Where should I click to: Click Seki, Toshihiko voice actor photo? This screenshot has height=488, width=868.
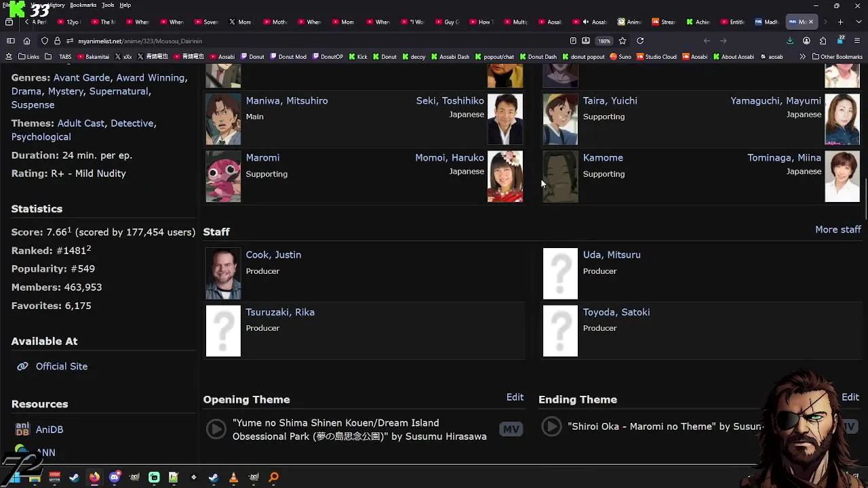point(505,119)
